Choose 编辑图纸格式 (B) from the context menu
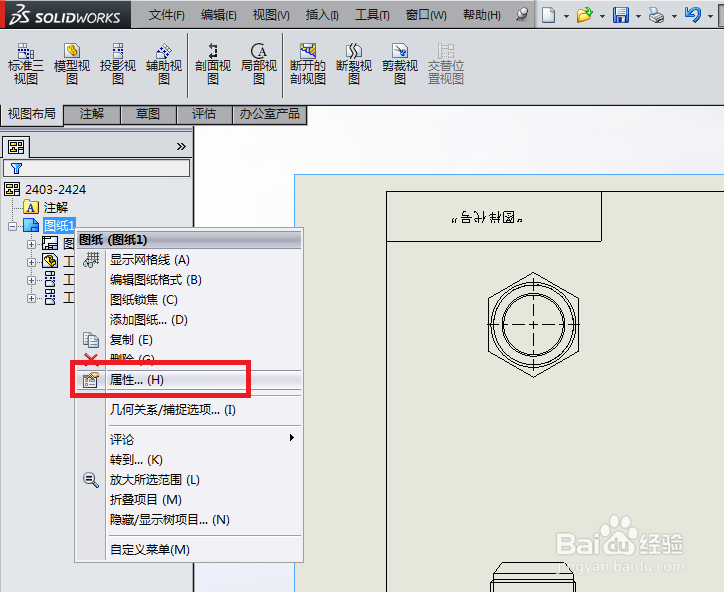 pos(189,280)
